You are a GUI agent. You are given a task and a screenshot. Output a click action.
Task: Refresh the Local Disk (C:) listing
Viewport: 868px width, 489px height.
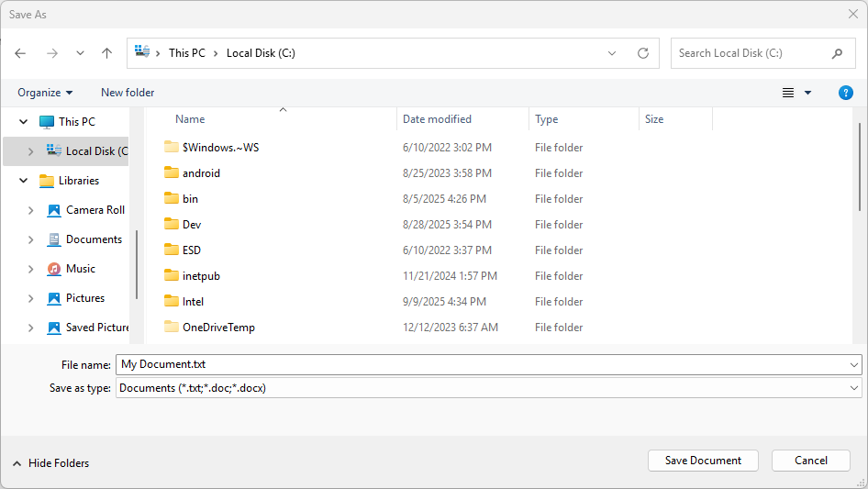point(642,53)
